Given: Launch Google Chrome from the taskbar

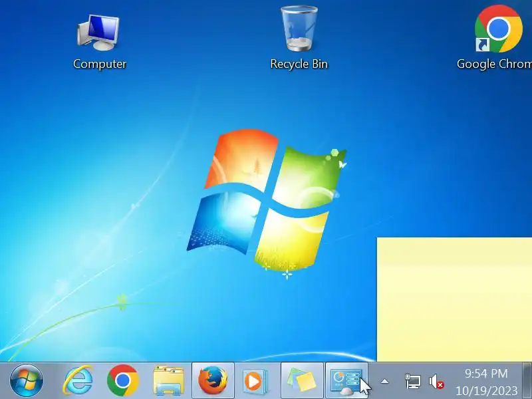Looking at the screenshot, I should tap(122, 380).
